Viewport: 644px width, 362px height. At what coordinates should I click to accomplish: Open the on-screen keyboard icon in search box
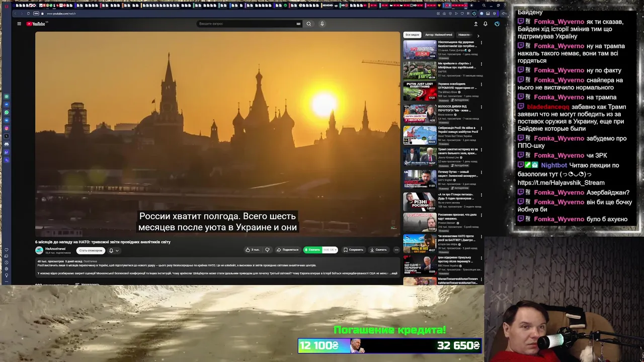tap(298, 24)
